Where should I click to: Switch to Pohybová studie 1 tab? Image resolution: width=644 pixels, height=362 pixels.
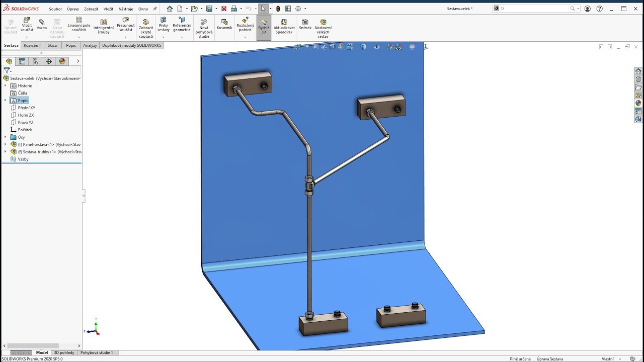(97, 352)
